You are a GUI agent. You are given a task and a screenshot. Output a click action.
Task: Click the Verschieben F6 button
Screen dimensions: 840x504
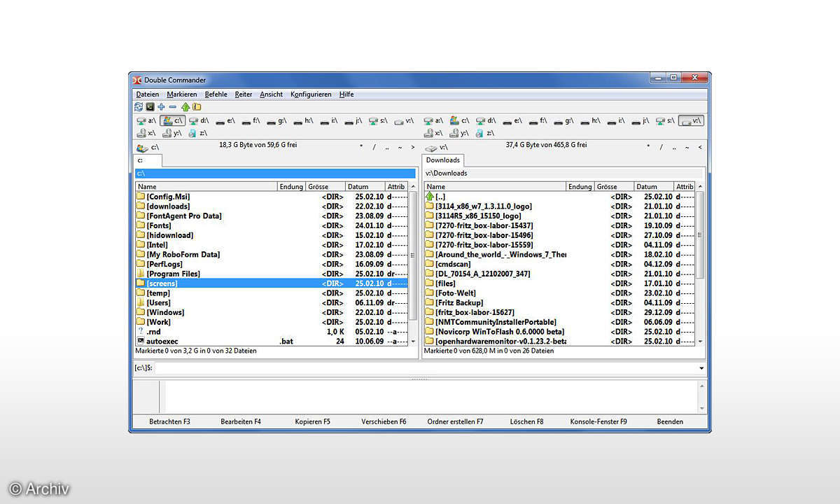(x=384, y=421)
